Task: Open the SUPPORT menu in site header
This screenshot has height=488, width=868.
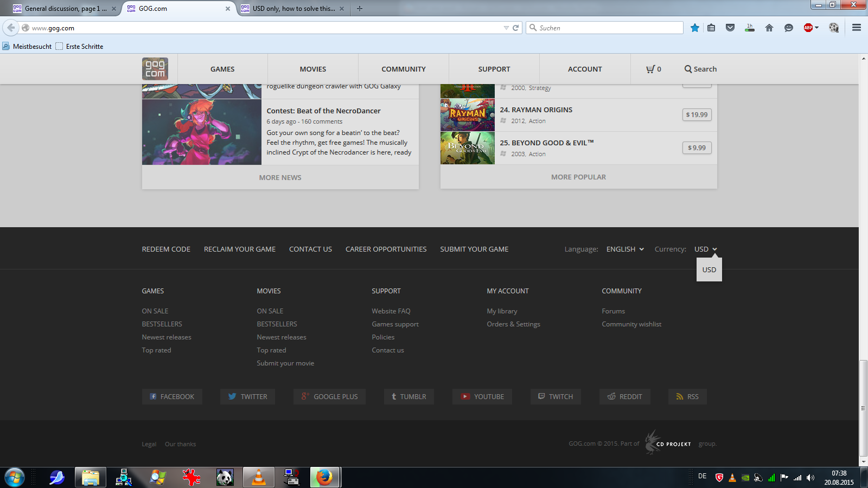Action: tap(494, 69)
